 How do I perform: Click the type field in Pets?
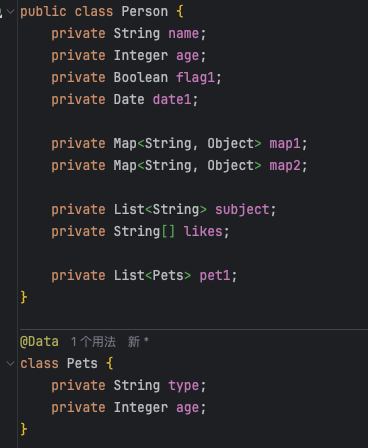tap(183, 386)
